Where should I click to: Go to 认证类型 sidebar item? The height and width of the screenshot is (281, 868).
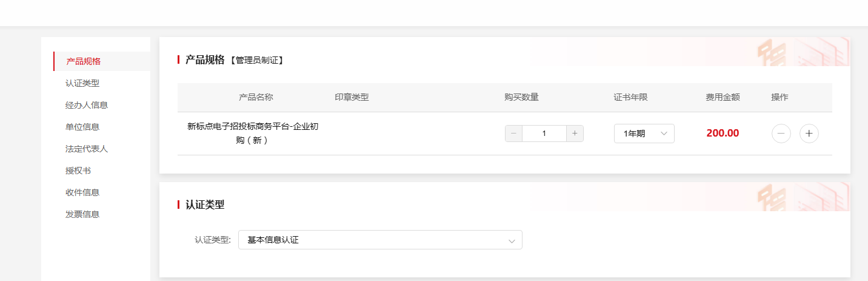82,83
